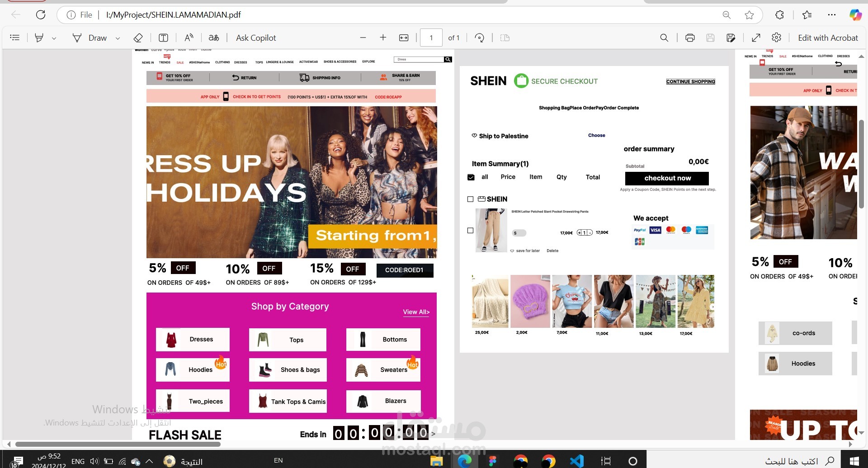
Task: Click the horizontal scrollbar thumb at the bottom
Action: [118, 444]
